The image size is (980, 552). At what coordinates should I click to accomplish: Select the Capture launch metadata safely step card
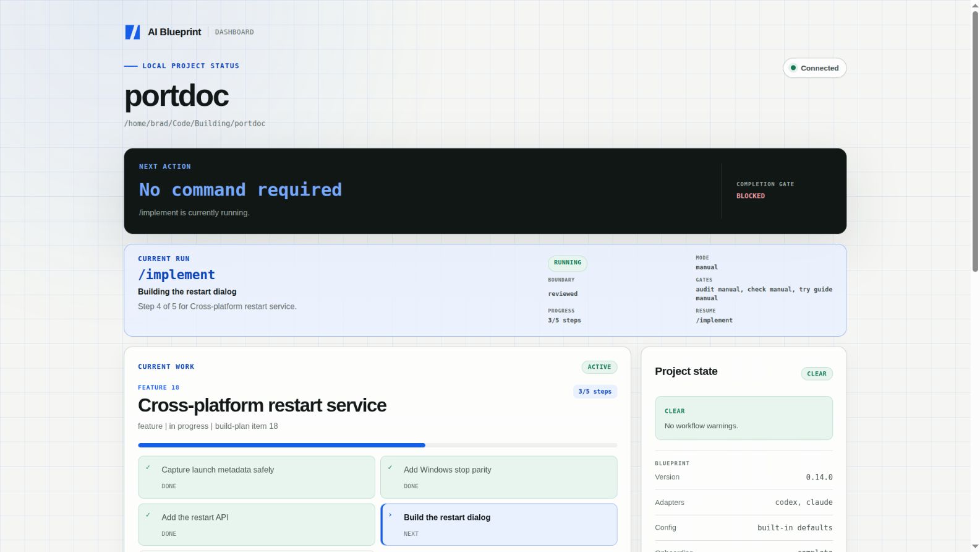click(257, 477)
